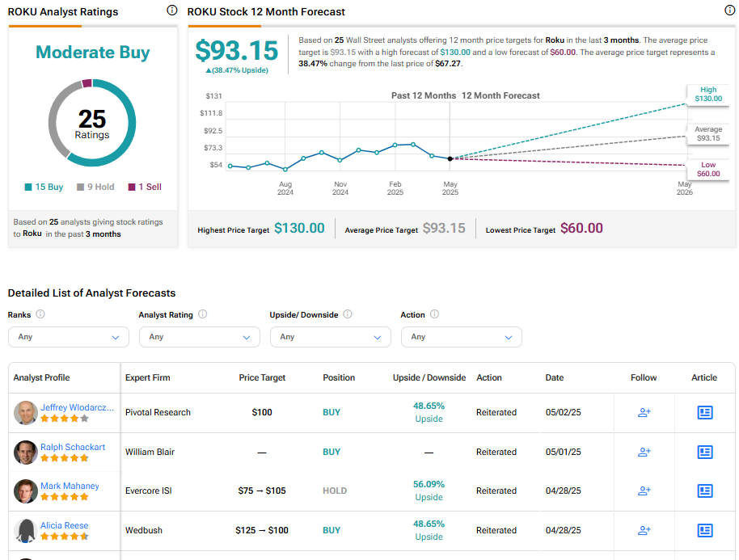This screenshot has height=560, width=739.
Task: Click the Low $60.00 forecast label
Action: (708, 170)
